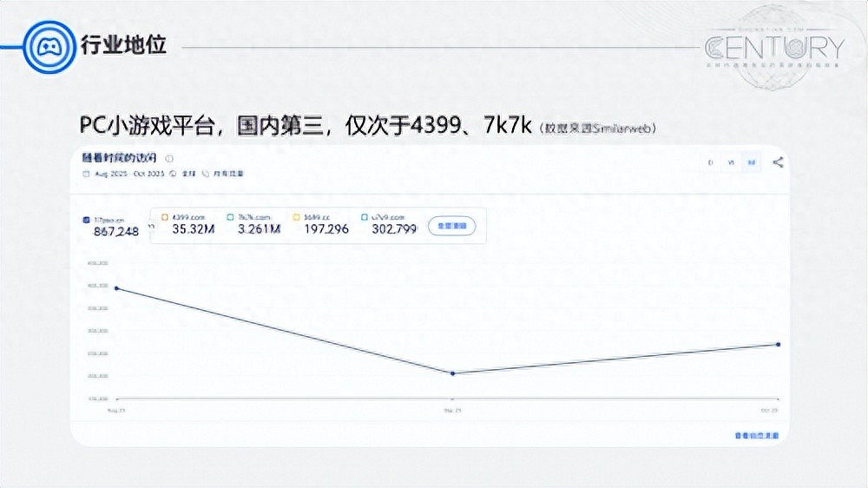The height and width of the screenshot is (488, 868).
Task: Toggle the 17yoo.cn series checkbox
Action: [86, 220]
